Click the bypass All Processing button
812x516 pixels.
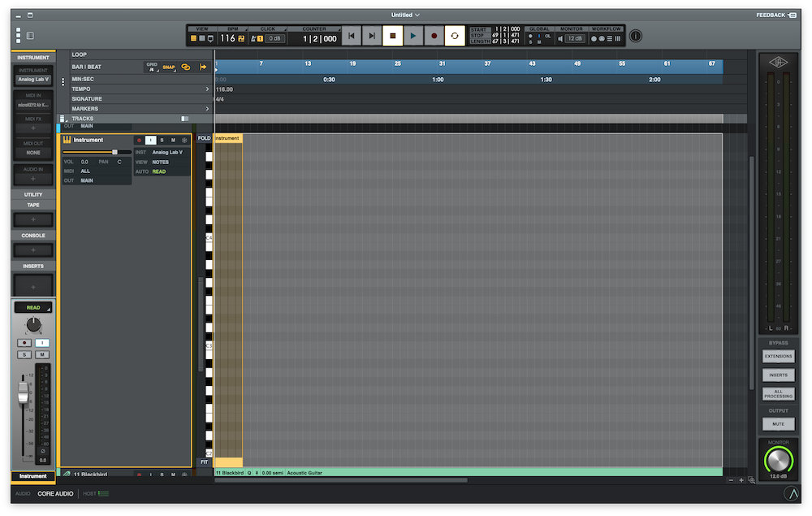tap(778, 393)
